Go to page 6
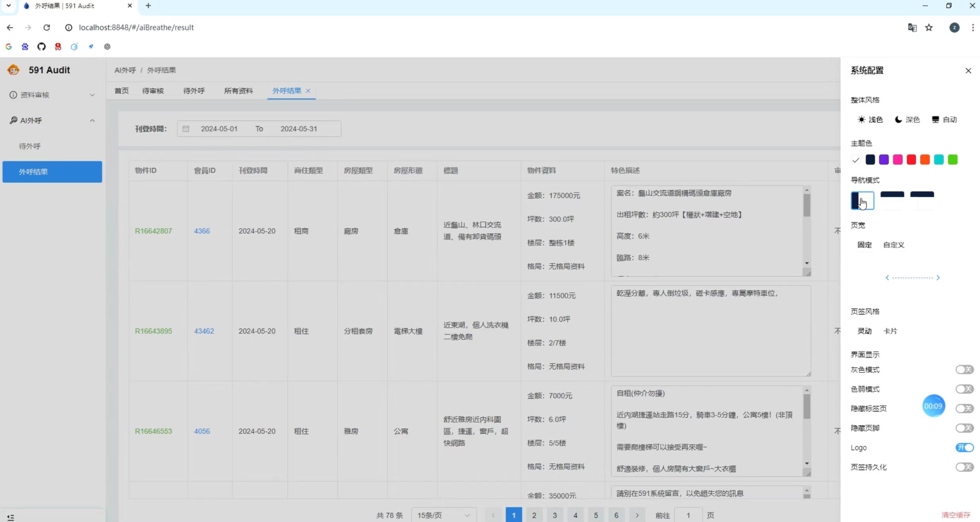 pos(616,515)
